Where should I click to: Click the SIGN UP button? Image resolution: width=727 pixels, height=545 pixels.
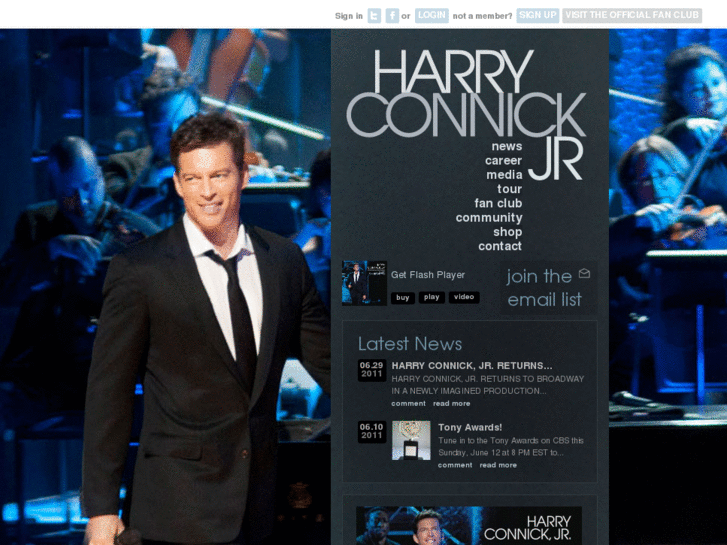pos(538,15)
